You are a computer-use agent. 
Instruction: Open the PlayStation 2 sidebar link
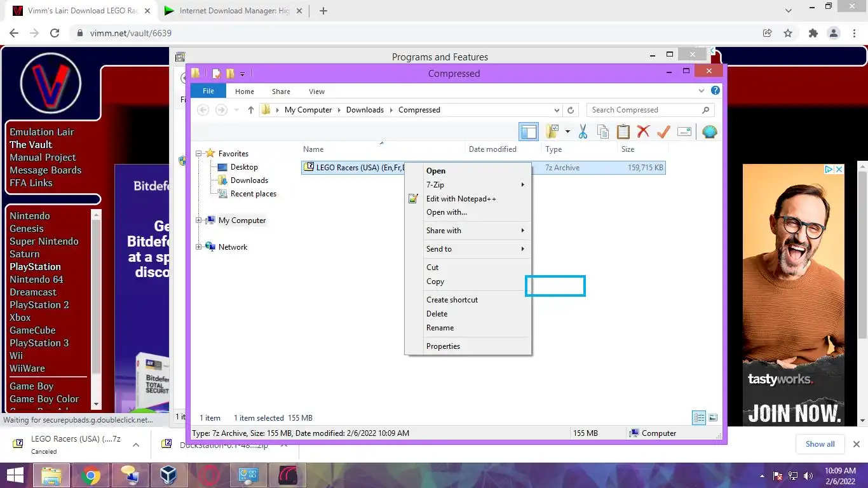(39, 305)
